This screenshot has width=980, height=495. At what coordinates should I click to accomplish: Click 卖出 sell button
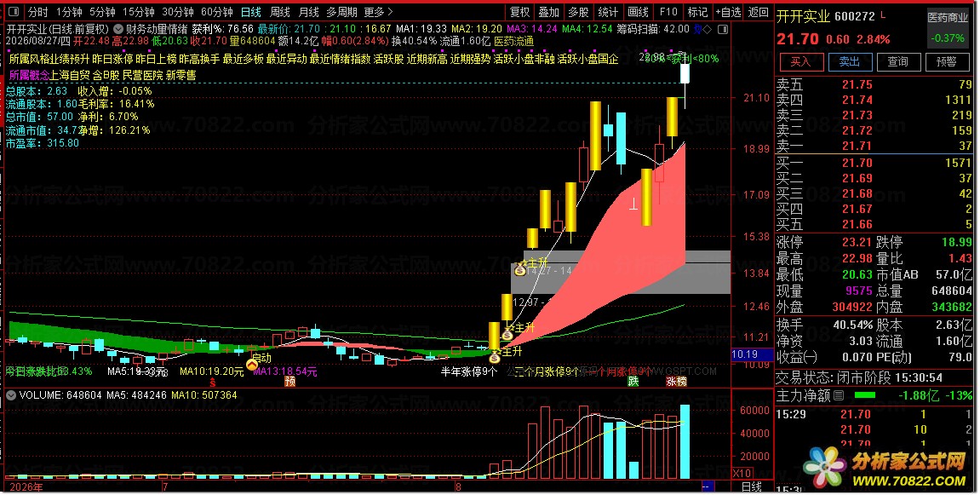pyautogui.click(x=850, y=61)
